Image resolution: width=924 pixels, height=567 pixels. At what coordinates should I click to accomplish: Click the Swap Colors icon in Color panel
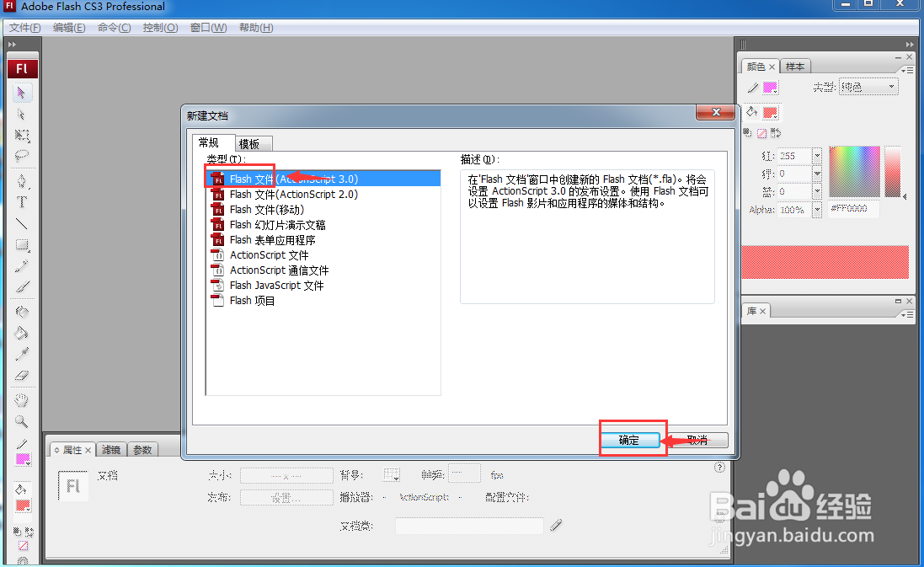click(x=776, y=133)
